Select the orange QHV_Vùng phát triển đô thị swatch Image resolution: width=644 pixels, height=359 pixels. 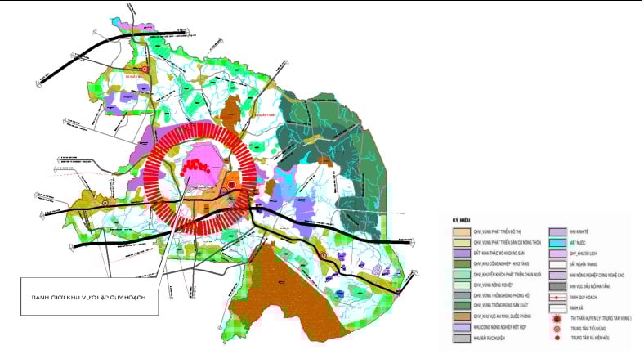[461, 231]
